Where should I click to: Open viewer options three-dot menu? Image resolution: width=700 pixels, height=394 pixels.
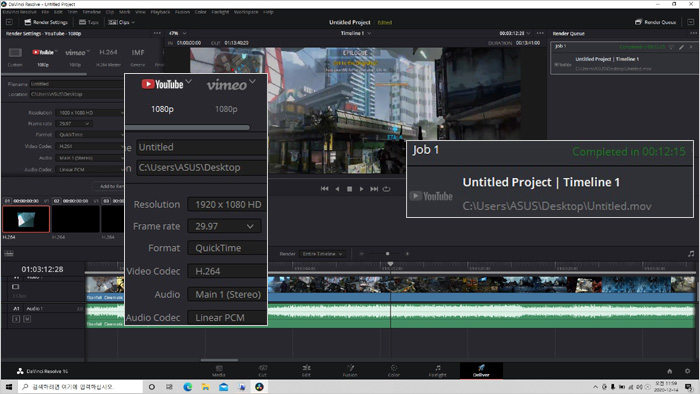(x=540, y=33)
